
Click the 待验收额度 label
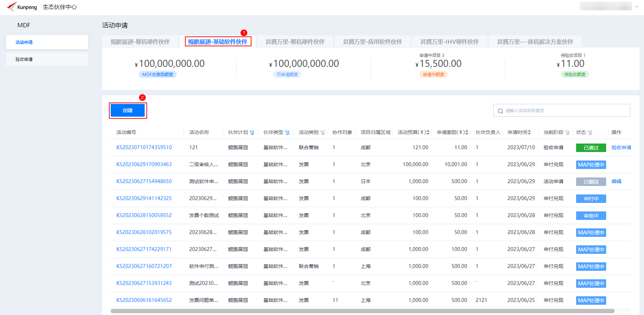[575, 74]
